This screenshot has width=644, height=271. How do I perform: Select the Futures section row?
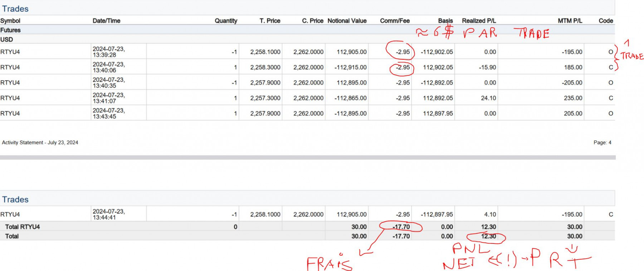(x=307, y=30)
